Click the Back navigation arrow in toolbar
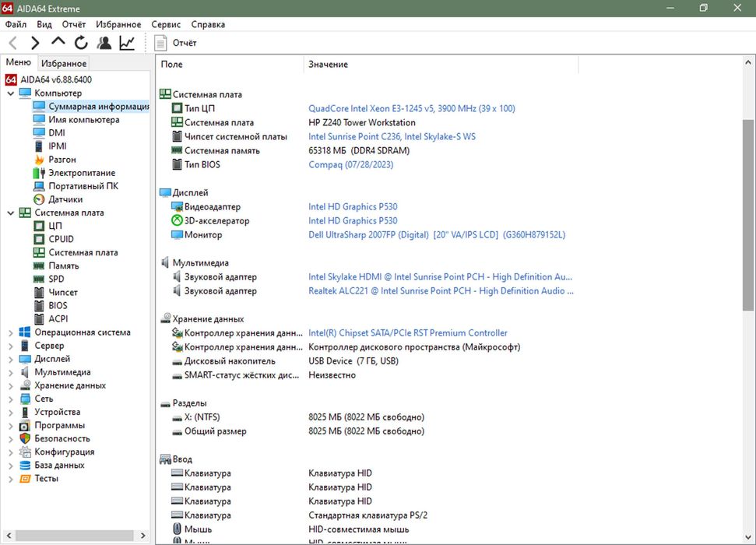Image resolution: width=756 pixels, height=545 pixels. pos(13,43)
